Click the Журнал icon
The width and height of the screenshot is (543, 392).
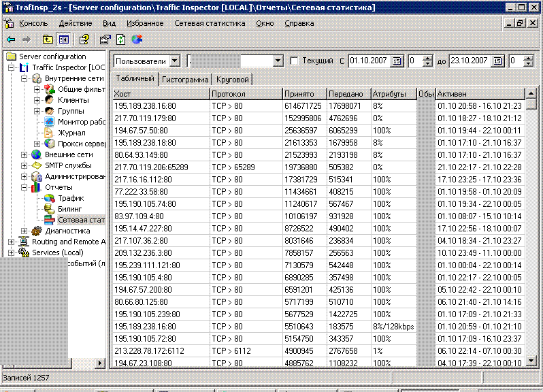[x=49, y=133]
